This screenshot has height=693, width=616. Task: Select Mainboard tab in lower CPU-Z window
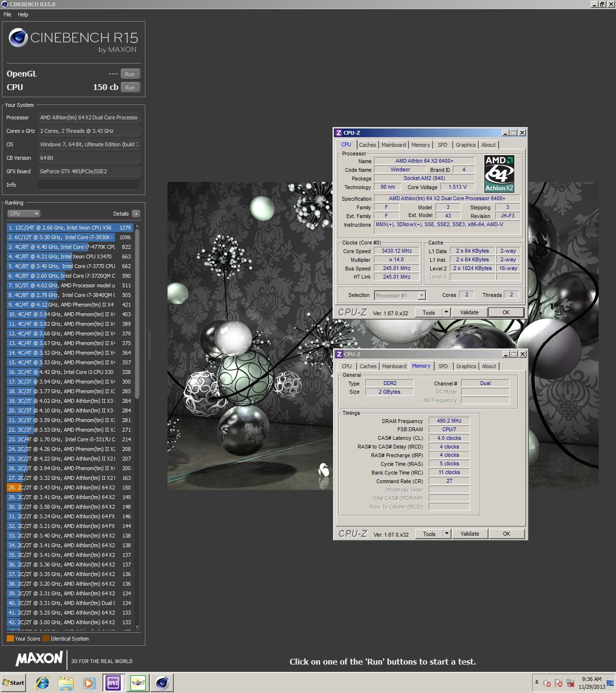pyautogui.click(x=394, y=366)
